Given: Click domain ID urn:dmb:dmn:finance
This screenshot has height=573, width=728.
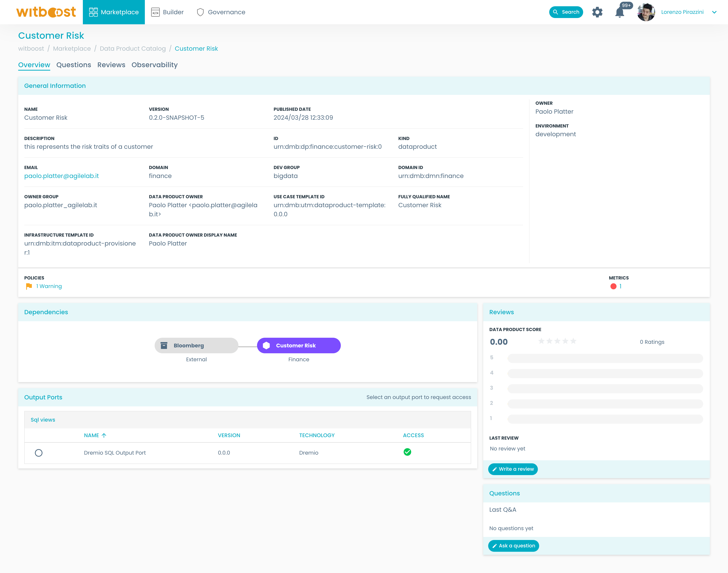Looking at the screenshot, I should [x=431, y=176].
